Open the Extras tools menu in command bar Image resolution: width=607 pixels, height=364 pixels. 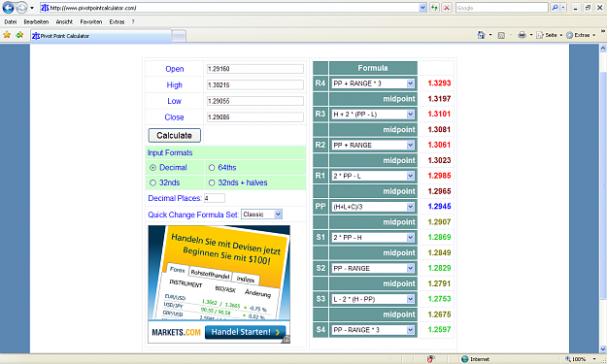tap(580, 35)
